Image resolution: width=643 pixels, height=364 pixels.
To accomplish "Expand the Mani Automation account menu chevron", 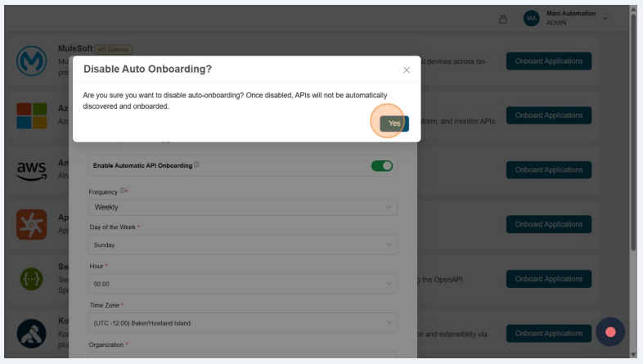I will pos(605,18).
